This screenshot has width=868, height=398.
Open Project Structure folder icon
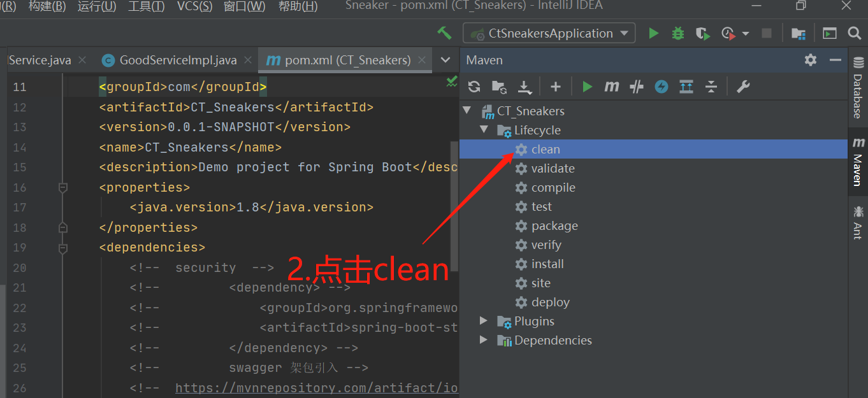click(798, 33)
